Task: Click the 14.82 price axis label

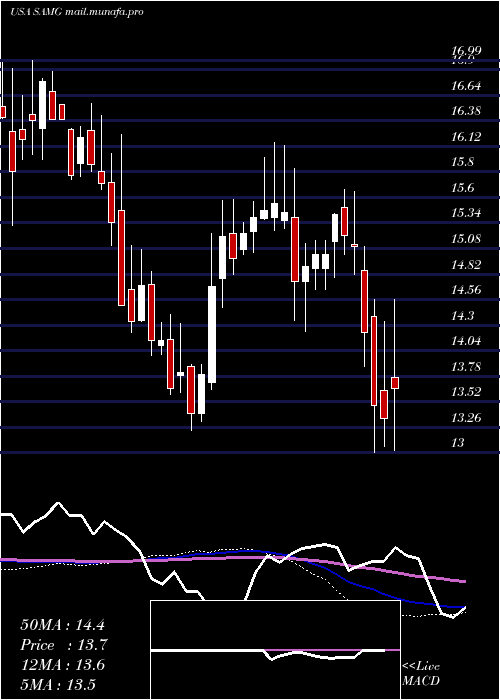Action: (466, 265)
